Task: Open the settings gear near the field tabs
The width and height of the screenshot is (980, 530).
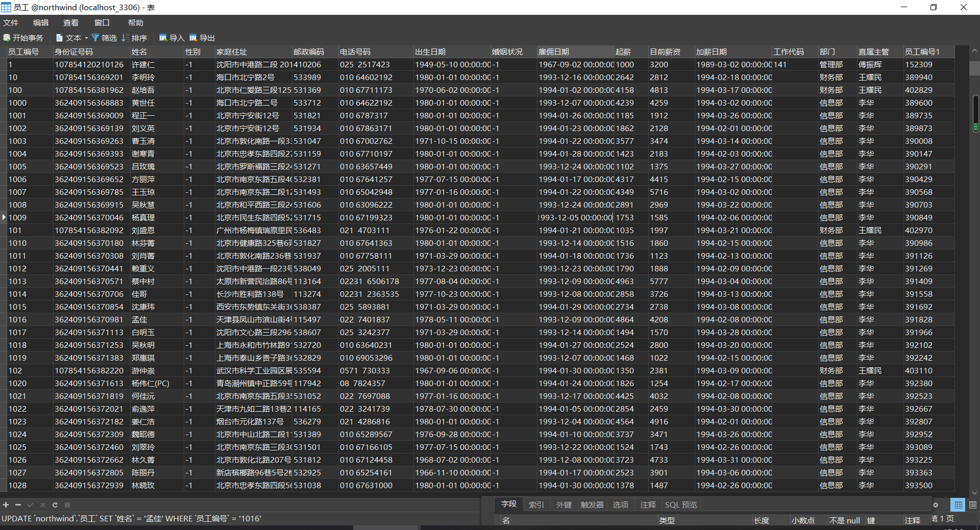Action: point(936,505)
